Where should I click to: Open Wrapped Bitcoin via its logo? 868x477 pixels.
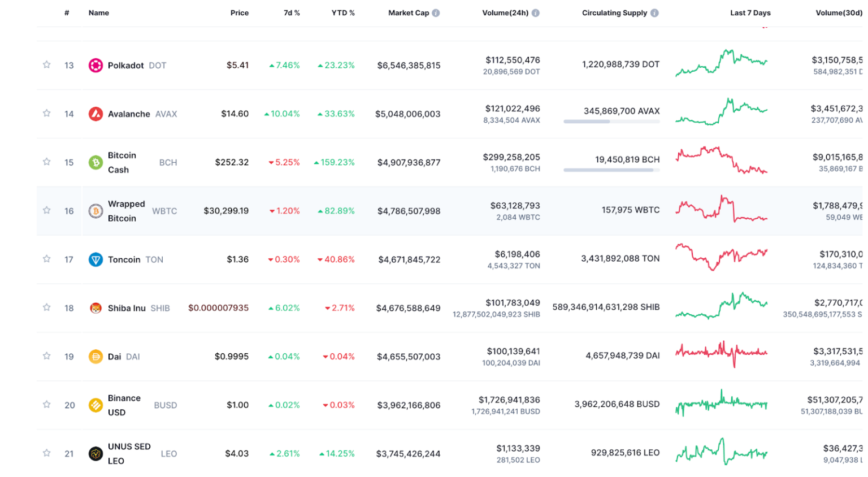[96, 211]
